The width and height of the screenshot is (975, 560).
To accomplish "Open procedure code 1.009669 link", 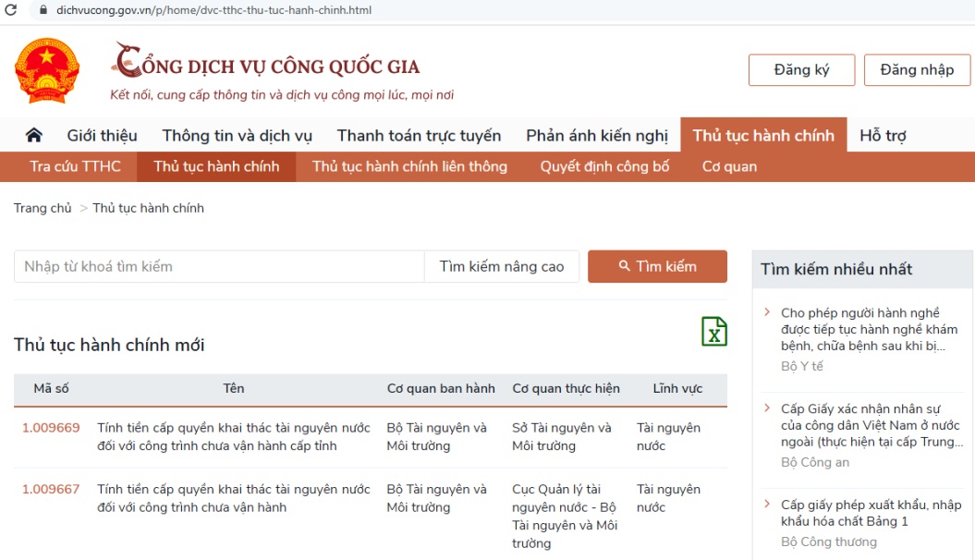I will [51, 428].
